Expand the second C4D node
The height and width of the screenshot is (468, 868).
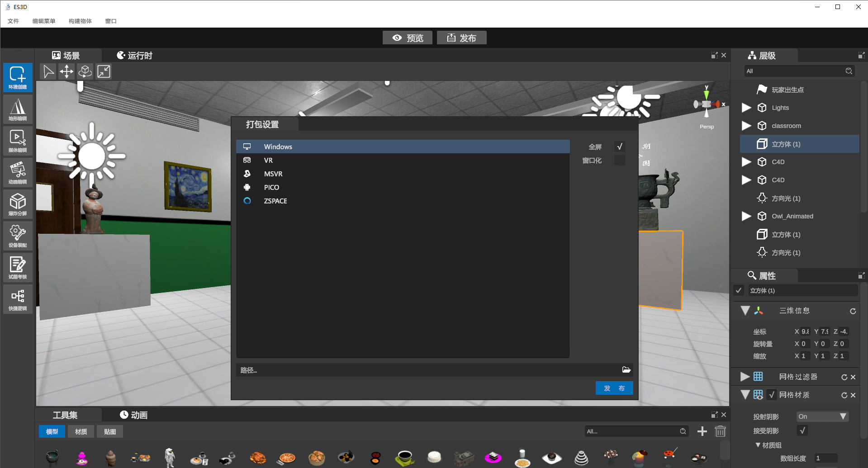coord(746,180)
